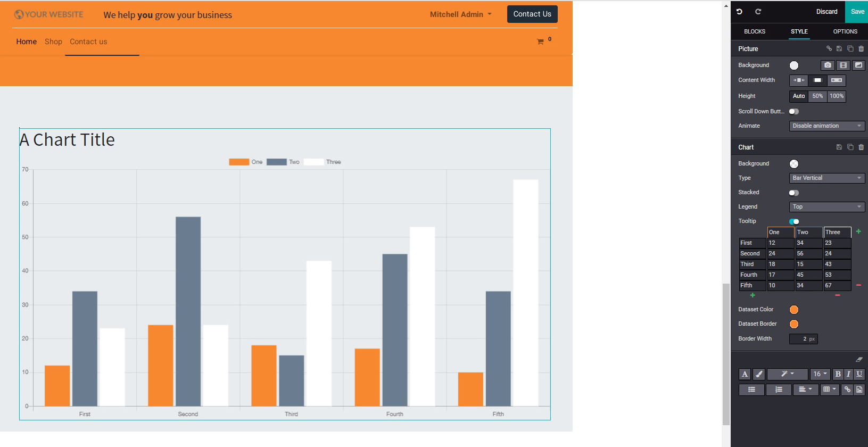Toggle the Scroll Down Button switch
The image size is (868, 447).
793,112
